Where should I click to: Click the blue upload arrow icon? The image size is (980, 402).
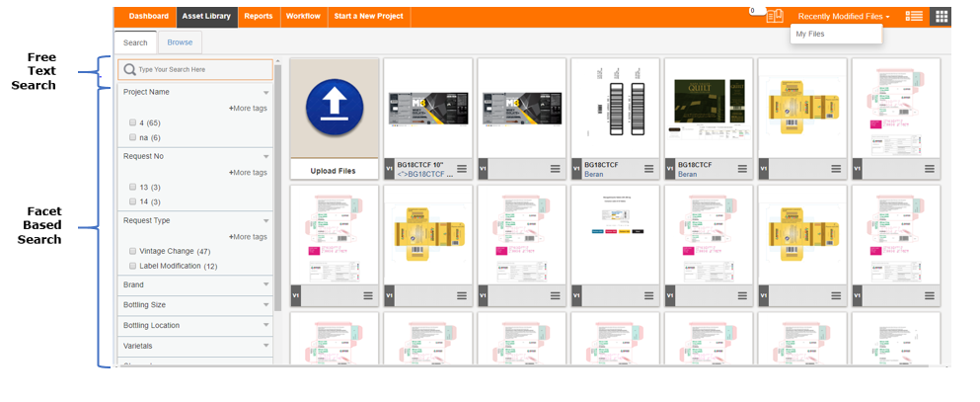[335, 108]
